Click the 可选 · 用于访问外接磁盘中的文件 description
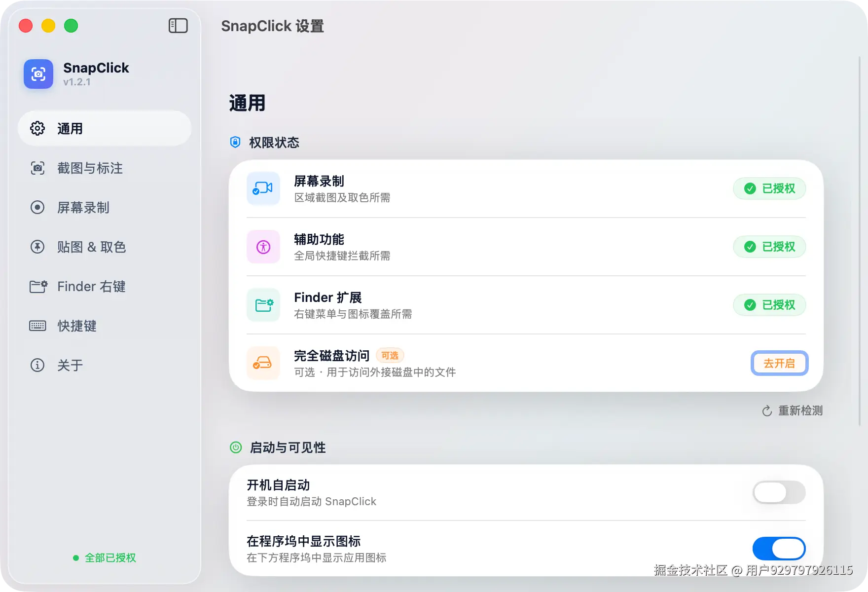 [375, 372]
